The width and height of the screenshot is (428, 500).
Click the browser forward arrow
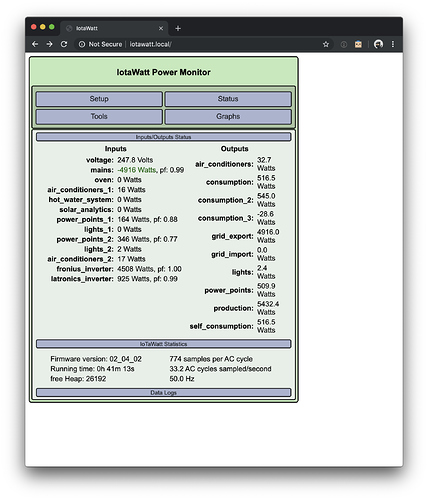(49, 44)
